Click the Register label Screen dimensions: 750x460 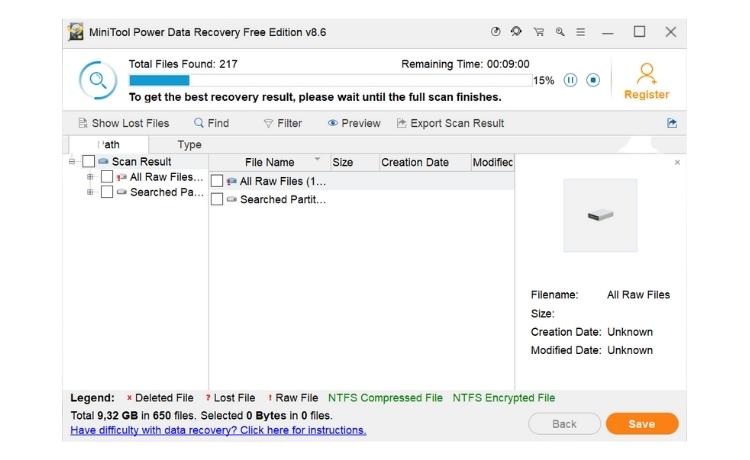click(646, 95)
